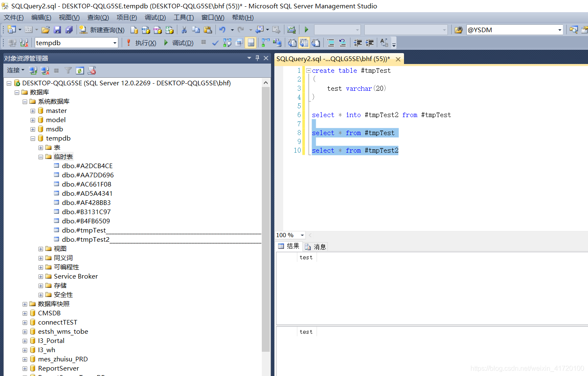Click the Find in Files icon beside @YSDM
Viewport: 588px width, 376px height.
[x=459, y=30]
